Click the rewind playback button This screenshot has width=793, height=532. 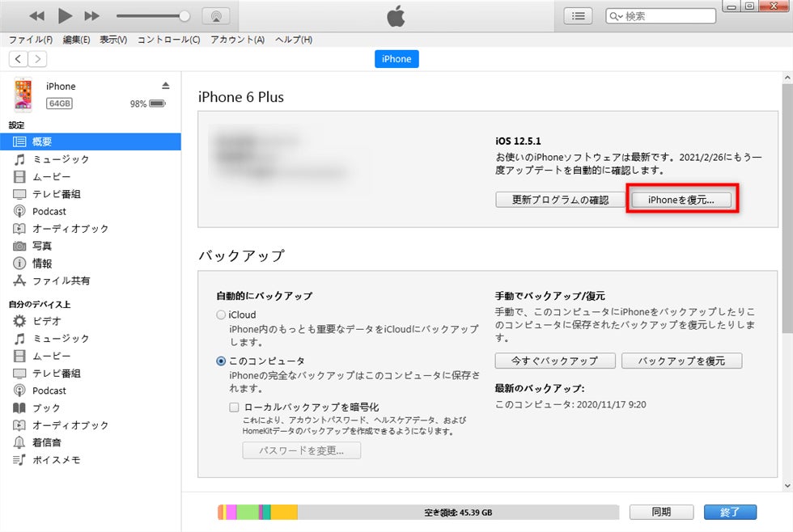click(x=36, y=16)
